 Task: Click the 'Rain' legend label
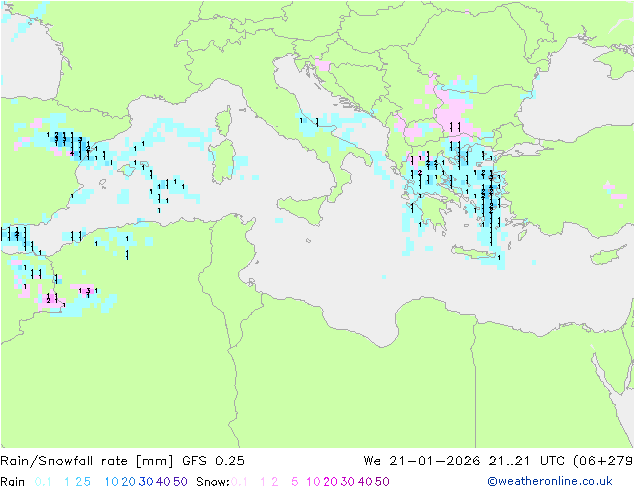click(13, 482)
